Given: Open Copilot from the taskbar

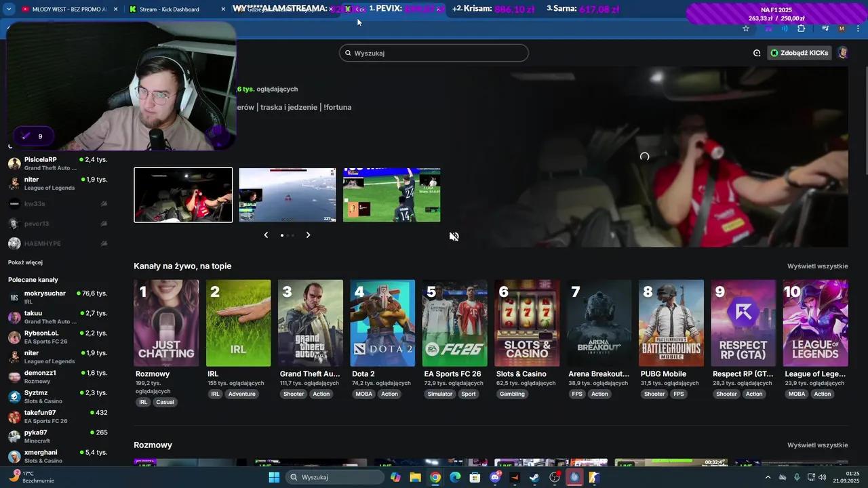Looking at the screenshot, I should (395, 477).
